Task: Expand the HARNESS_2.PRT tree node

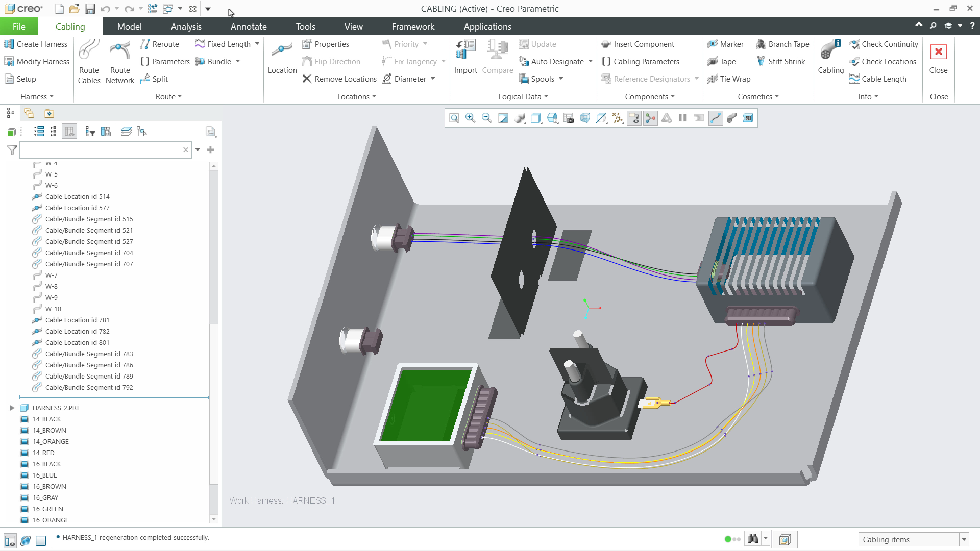Action: (x=12, y=408)
